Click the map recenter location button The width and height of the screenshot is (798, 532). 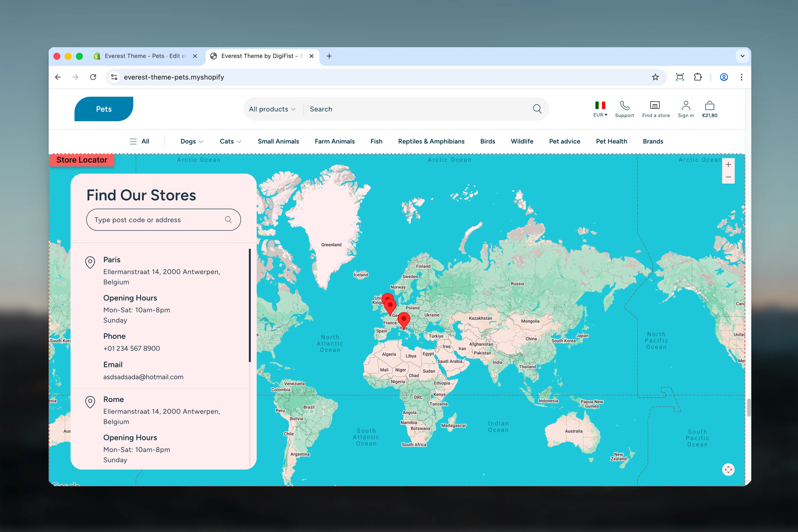coord(728,469)
